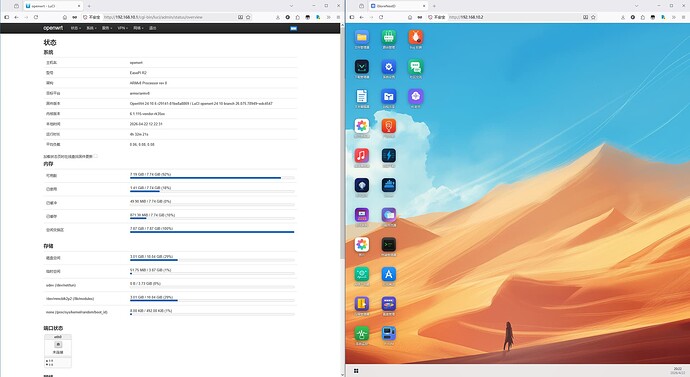690x377 pixels.
Task: Open tab list dropdown in iStoreOS browser
Action: 636,6
